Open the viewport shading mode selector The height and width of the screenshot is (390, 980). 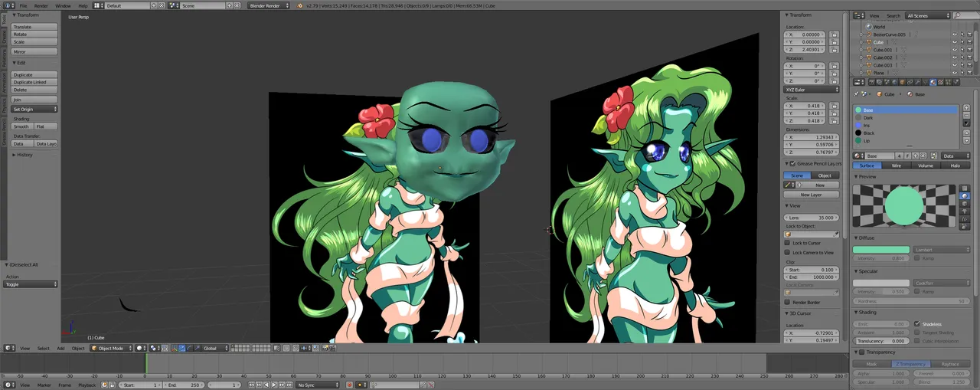(141, 348)
